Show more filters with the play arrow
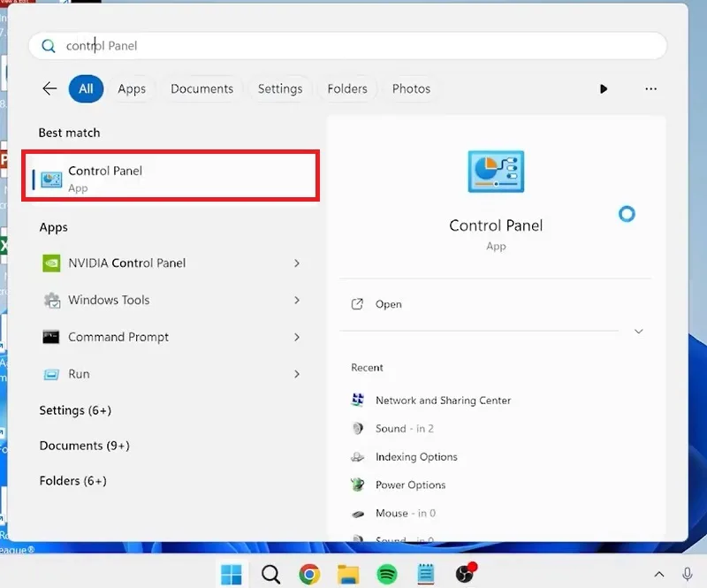This screenshot has height=588, width=707. point(604,89)
